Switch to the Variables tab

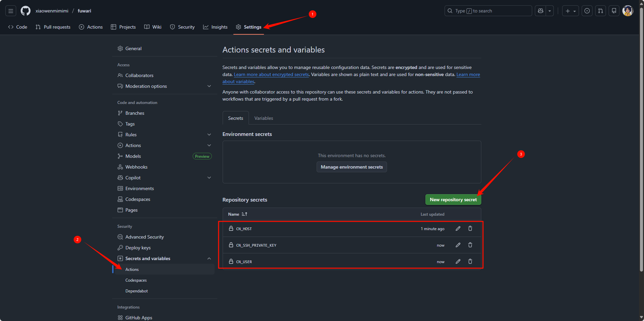[263, 118]
